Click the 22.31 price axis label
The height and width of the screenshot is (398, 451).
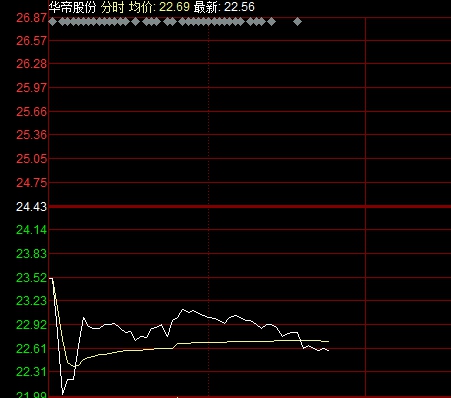click(31, 372)
